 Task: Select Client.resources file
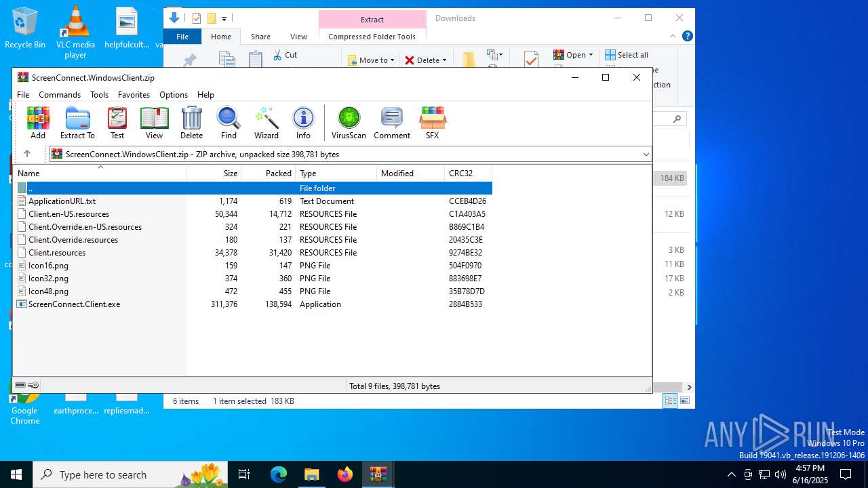(253, 252)
